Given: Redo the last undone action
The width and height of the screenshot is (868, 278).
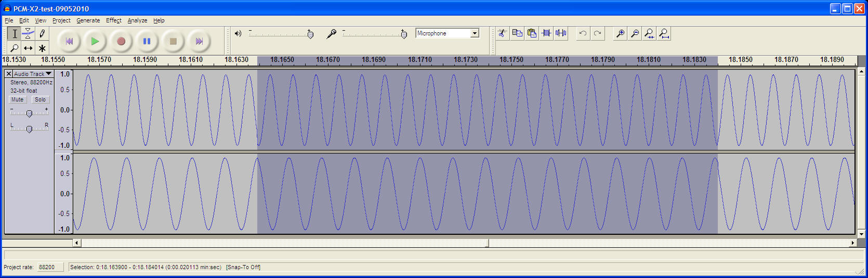Looking at the screenshot, I should pyautogui.click(x=598, y=33).
